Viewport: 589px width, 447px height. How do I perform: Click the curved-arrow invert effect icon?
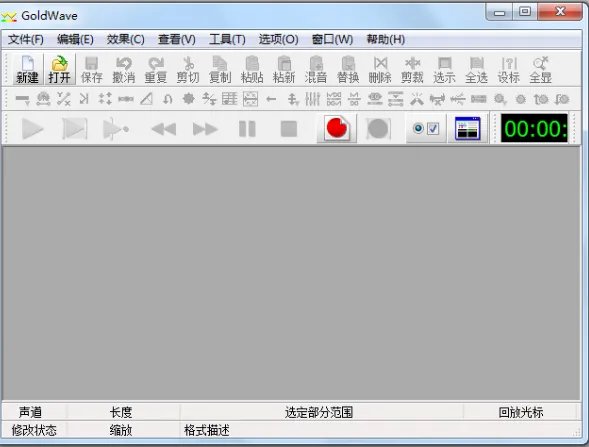pos(168,99)
